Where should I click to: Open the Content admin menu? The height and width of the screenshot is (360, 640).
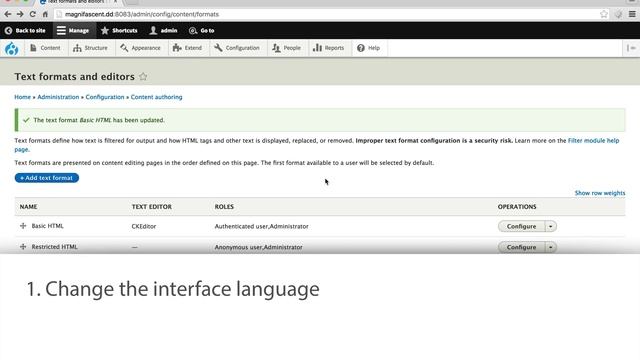pyautogui.click(x=45, y=48)
